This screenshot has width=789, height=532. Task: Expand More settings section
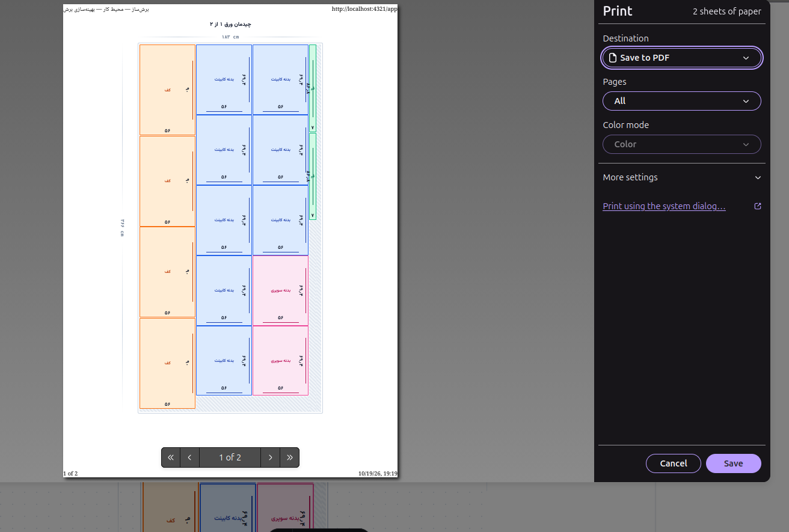click(x=682, y=177)
